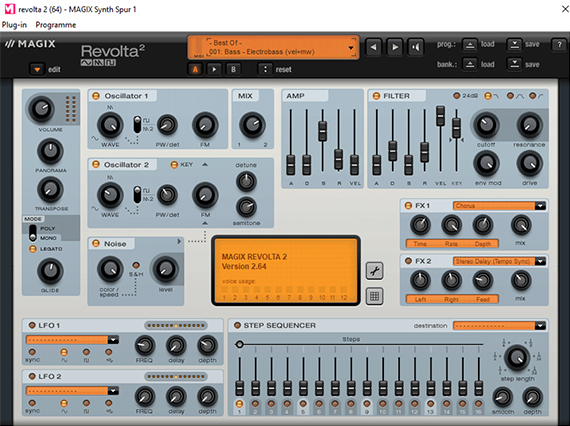
Task: Open FX 2 Stereo Delay effect dropdown
Action: (x=499, y=261)
